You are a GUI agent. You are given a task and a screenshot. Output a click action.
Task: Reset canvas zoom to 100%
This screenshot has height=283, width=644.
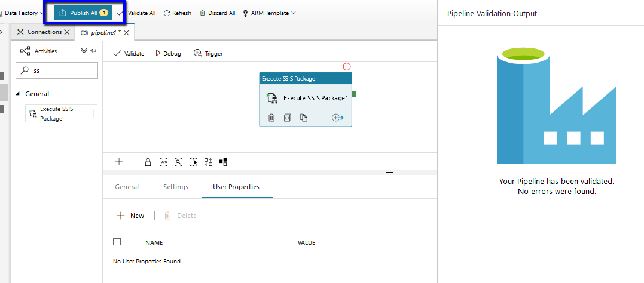pos(163,162)
